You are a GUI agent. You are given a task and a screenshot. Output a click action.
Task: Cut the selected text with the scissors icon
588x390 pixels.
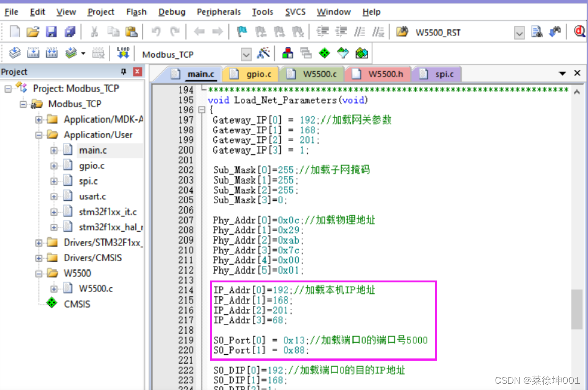[94, 32]
